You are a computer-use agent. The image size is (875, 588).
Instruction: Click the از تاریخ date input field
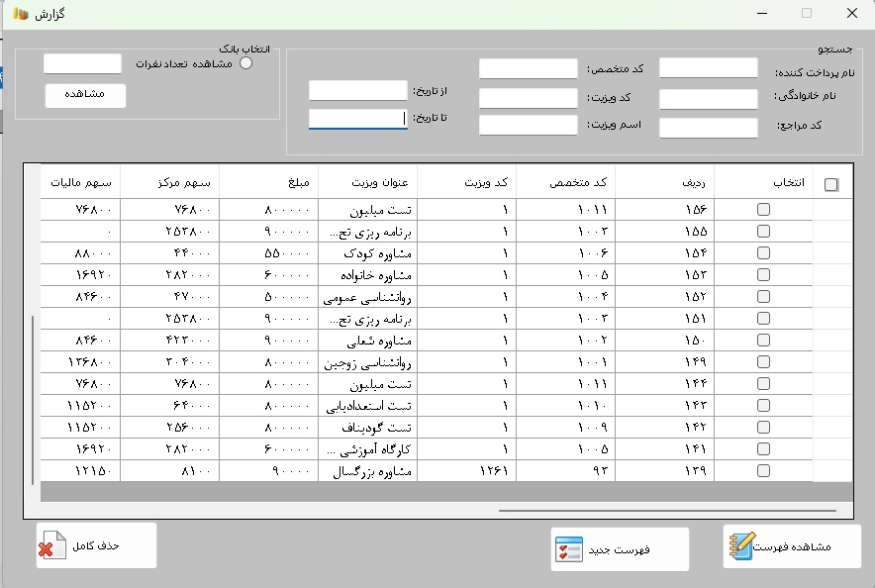click(357, 91)
